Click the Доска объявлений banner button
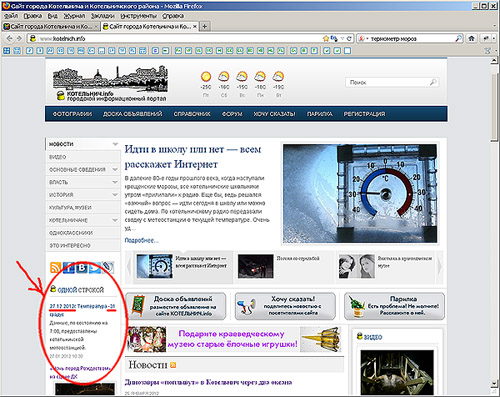 click(x=175, y=306)
